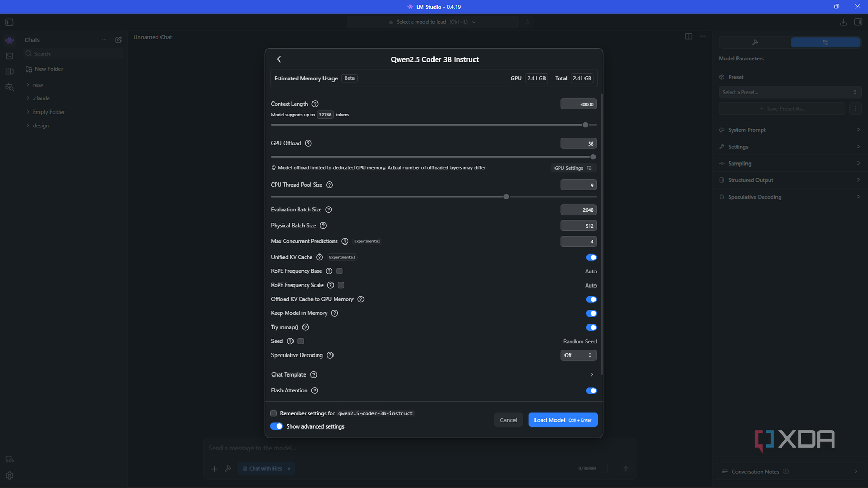Open Seed help icon
This screenshot has width=868, height=488.
coord(290,341)
